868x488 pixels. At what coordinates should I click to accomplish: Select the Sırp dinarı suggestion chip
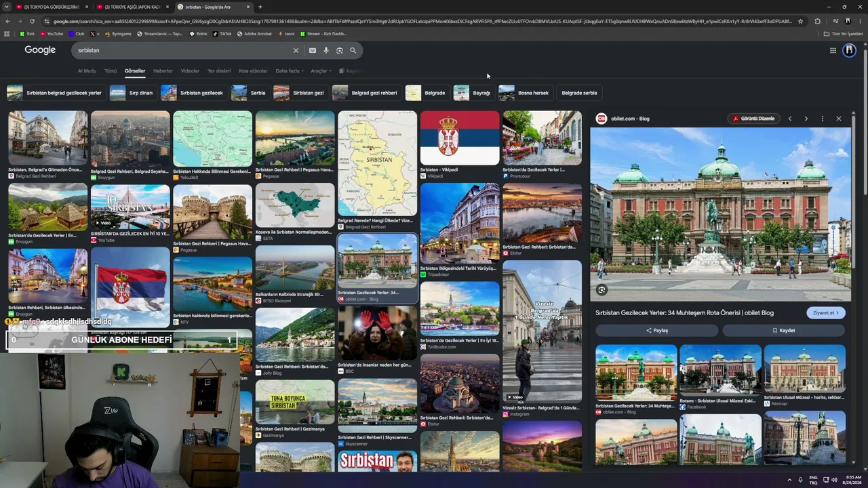132,93
